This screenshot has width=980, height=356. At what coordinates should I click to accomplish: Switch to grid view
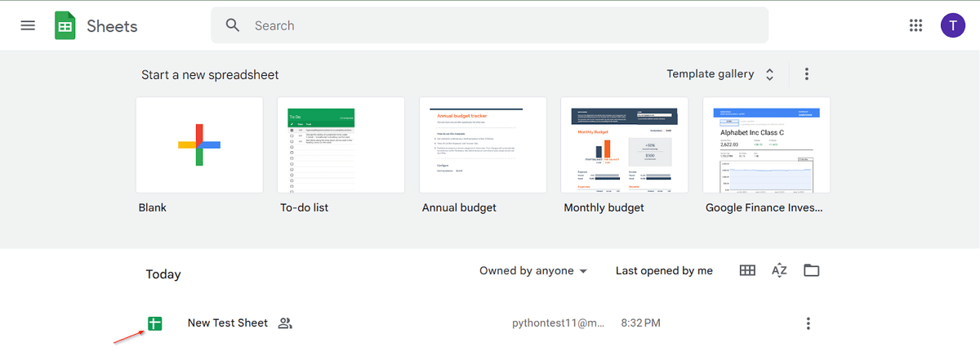pyautogui.click(x=747, y=270)
